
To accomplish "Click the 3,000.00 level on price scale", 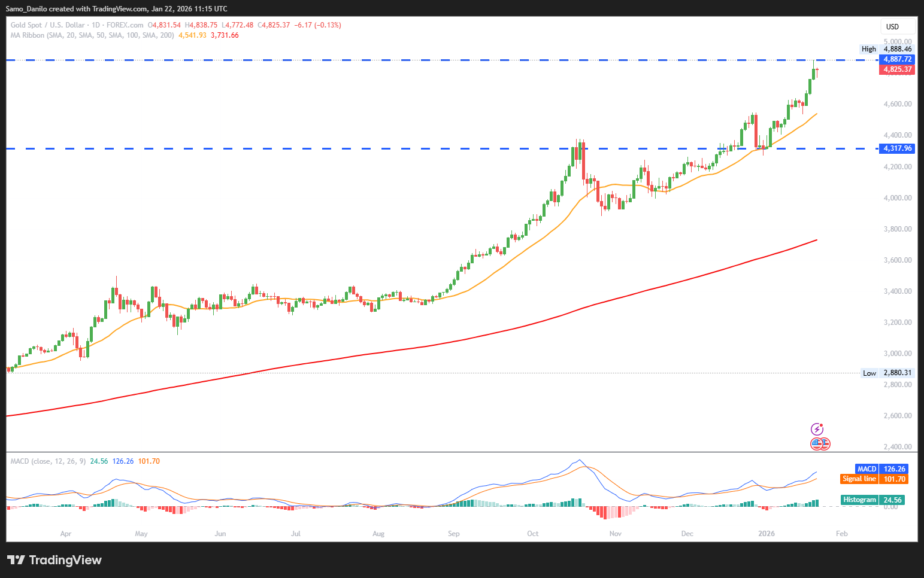I will (897, 354).
